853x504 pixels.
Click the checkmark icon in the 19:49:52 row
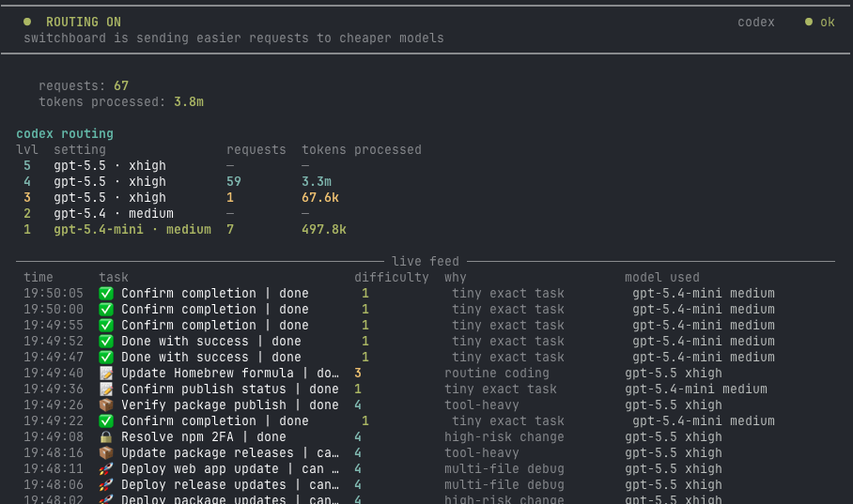106,342
